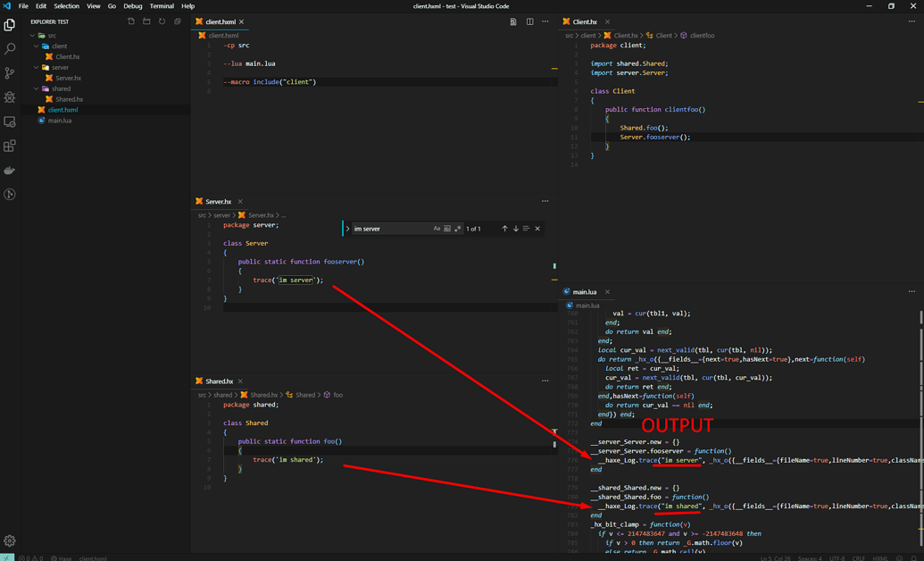This screenshot has width=924, height=561.
Task: Toggle Match Whole Word in find widget
Action: (x=447, y=229)
